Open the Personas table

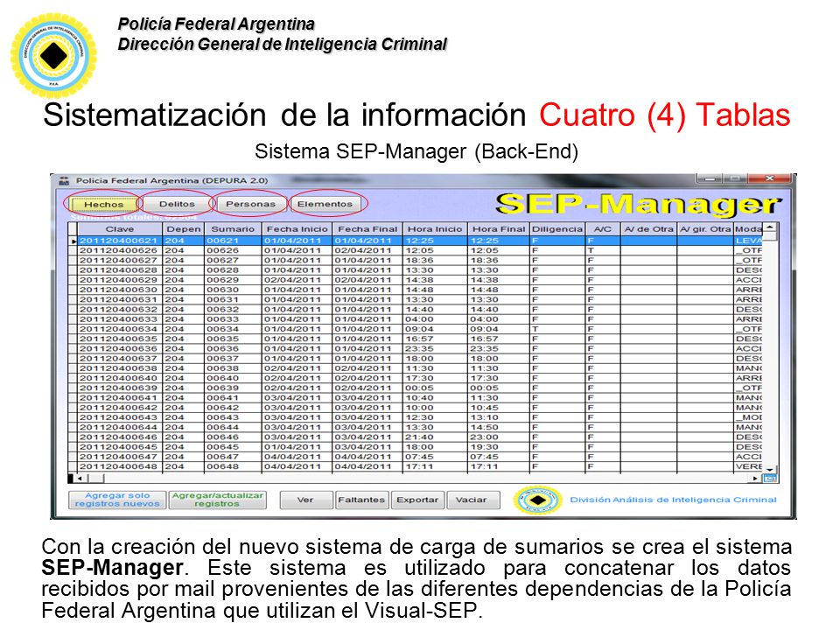(x=250, y=204)
